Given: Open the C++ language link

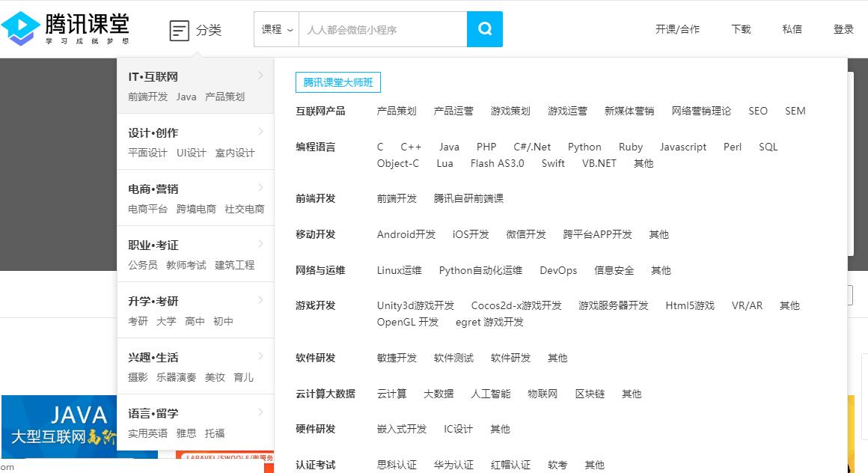Looking at the screenshot, I should coord(411,147).
